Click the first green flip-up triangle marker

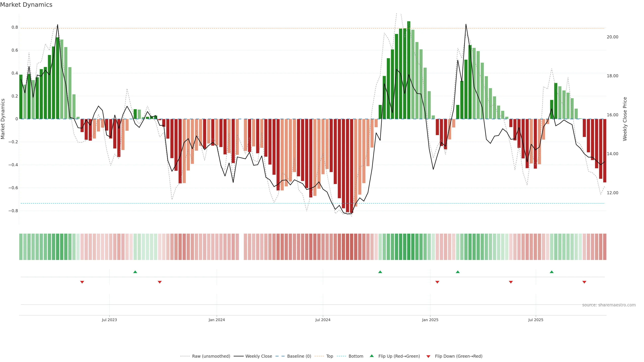pyautogui.click(x=135, y=272)
